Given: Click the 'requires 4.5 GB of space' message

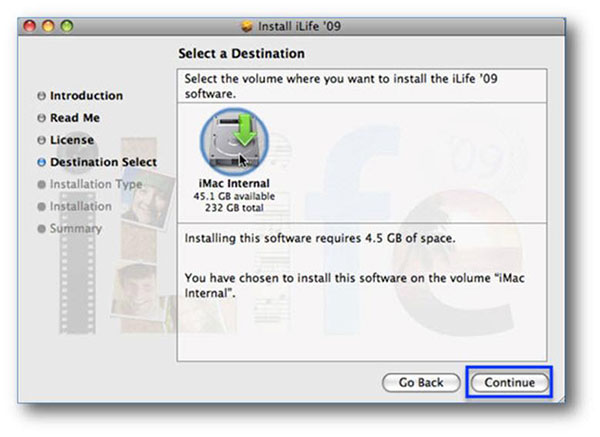Looking at the screenshot, I should (320, 238).
